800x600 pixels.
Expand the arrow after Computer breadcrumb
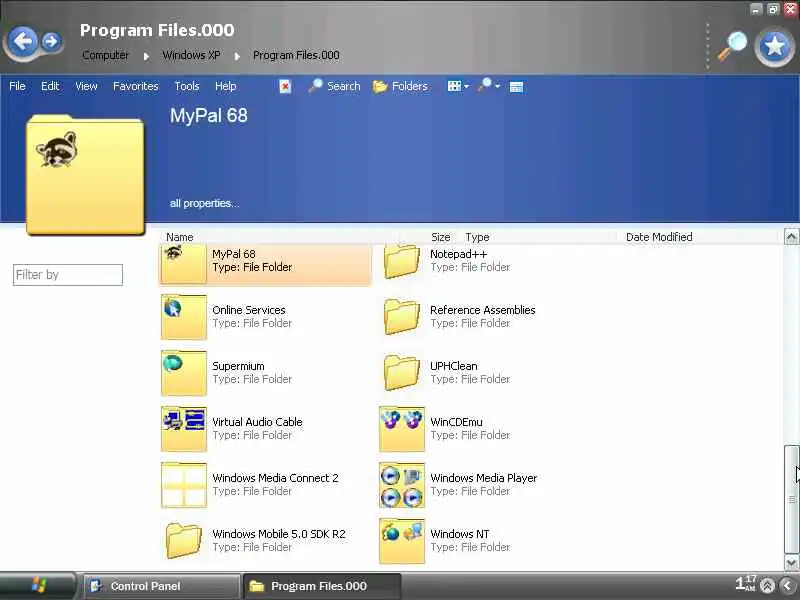[x=146, y=56]
